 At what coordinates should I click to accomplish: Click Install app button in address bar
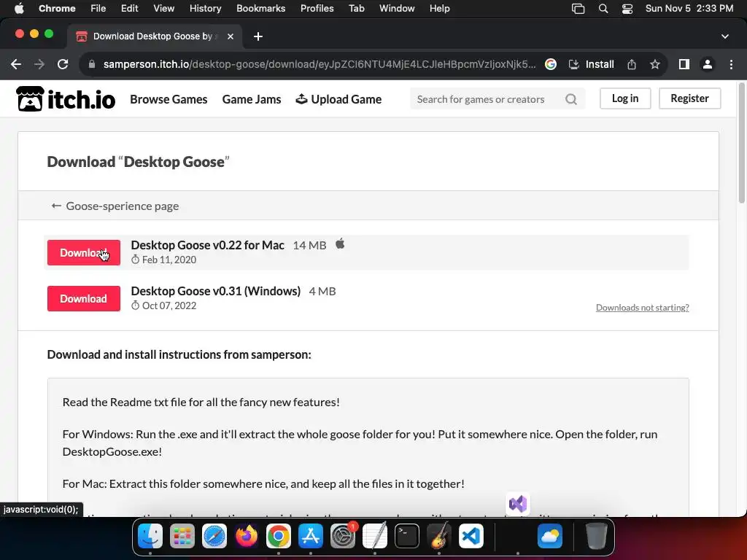pos(591,64)
